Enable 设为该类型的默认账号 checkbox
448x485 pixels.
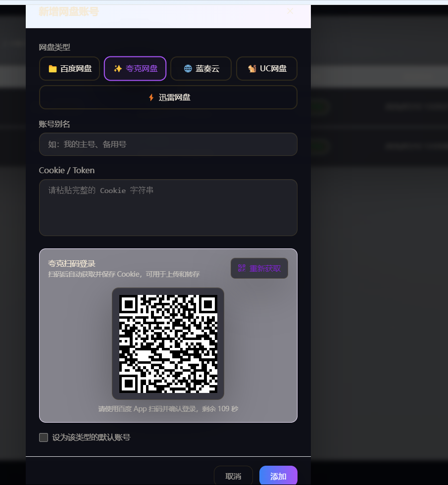point(44,437)
